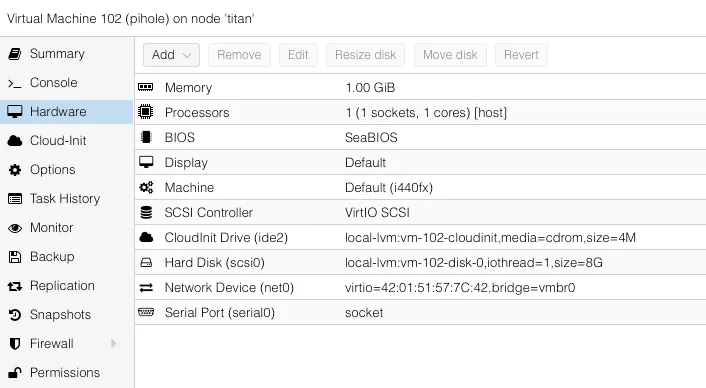
Task: Expand the Firewall submenu arrow
Action: click(x=113, y=344)
